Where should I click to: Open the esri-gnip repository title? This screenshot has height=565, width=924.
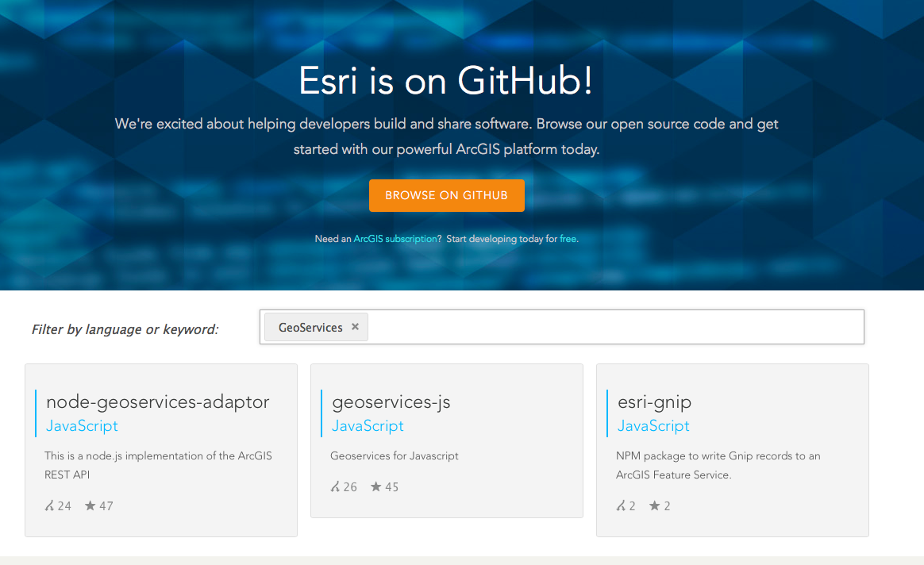point(654,402)
